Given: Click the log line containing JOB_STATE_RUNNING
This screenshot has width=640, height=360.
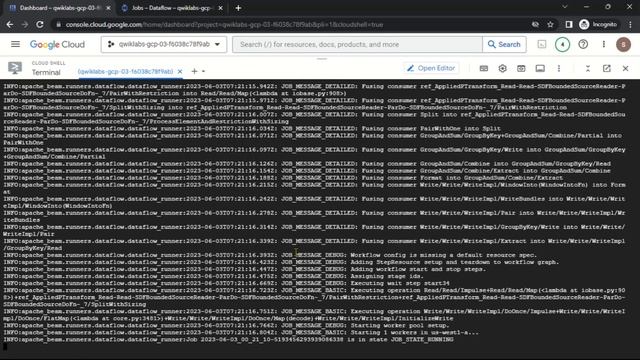Looking at the screenshot, I should (229, 340).
